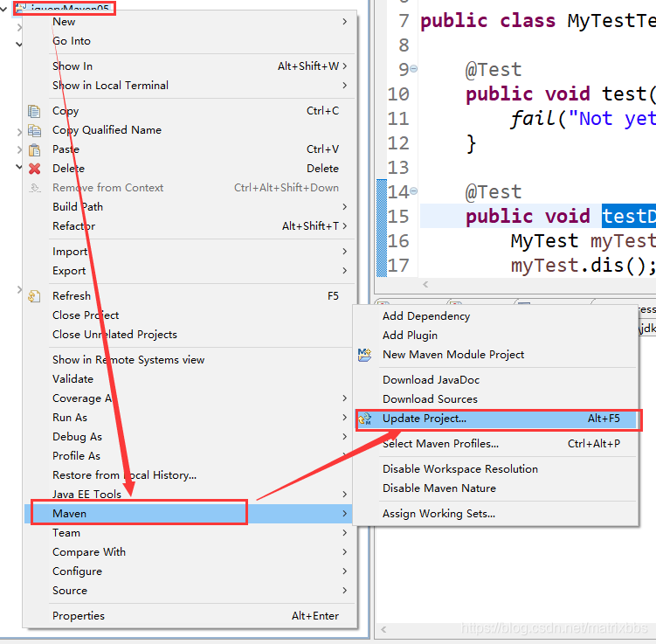
Task: Collapse the code fold marker on line 9
Action: pyautogui.click(x=413, y=69)
